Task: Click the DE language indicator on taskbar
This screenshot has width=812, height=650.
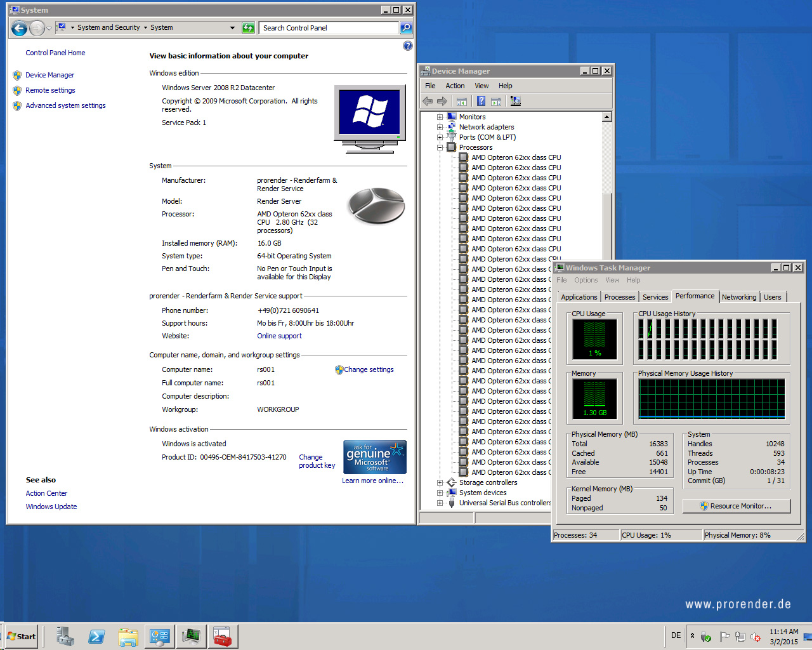Action: [x=676, y=635]
